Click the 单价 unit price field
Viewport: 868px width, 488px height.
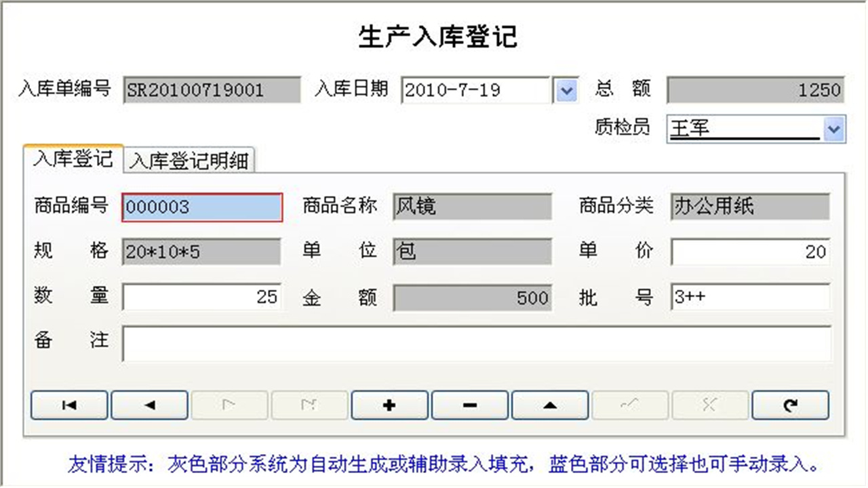click(x=749, y=251)
